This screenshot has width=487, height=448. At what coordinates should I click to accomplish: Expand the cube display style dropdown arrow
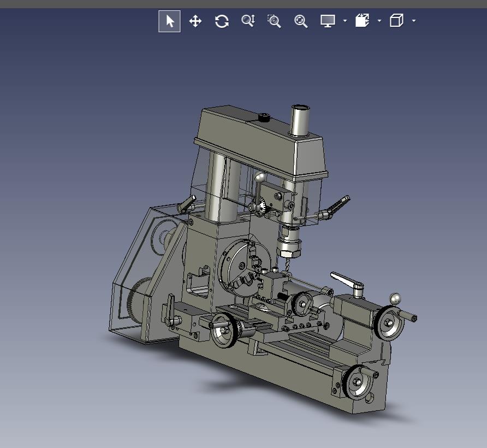(x=414, y=21)
